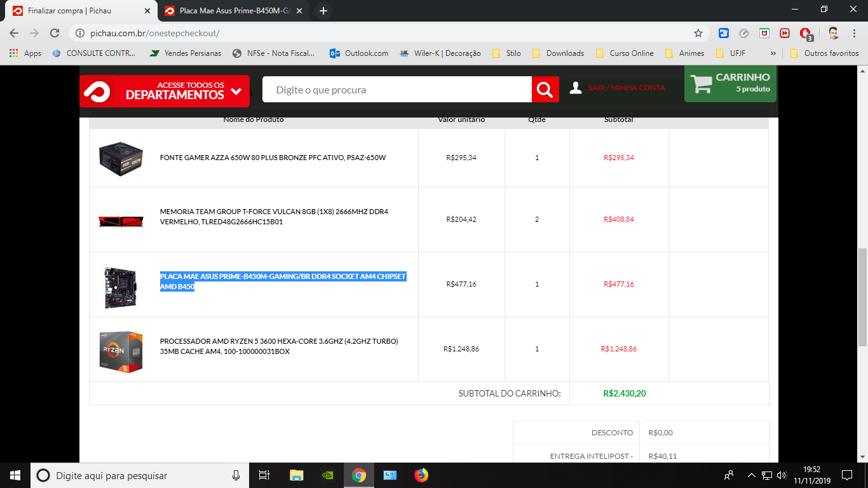This screenshot has height=488, width=868.
Task: Open the Downloads bookmarks folder
Action: (x=559, y=53)
